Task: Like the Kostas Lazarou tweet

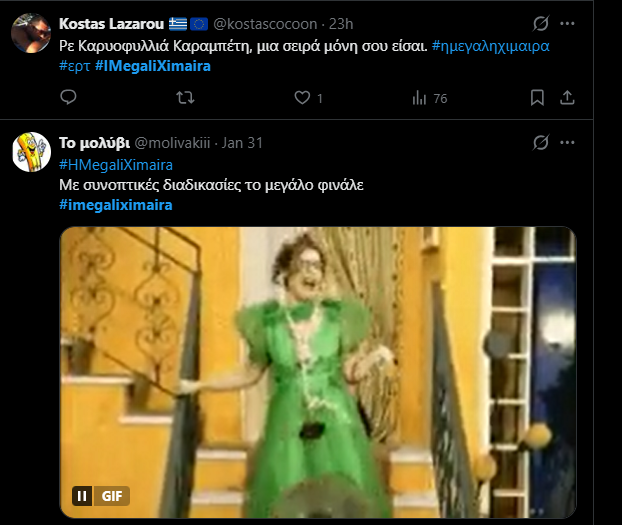Action: 304,98
